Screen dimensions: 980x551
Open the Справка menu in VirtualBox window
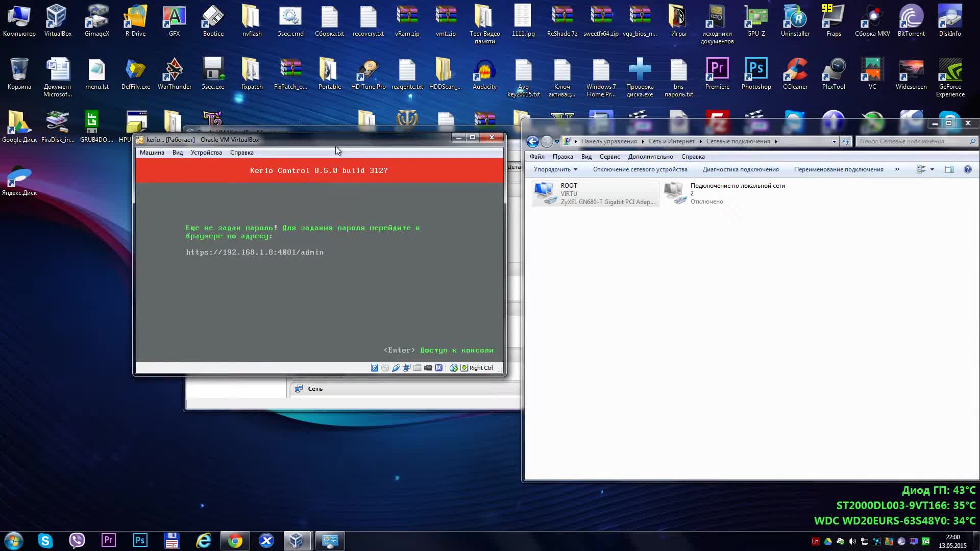(241, 153)
